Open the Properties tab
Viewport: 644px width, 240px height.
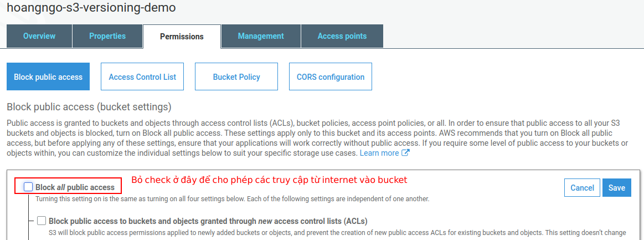(107, 36)
